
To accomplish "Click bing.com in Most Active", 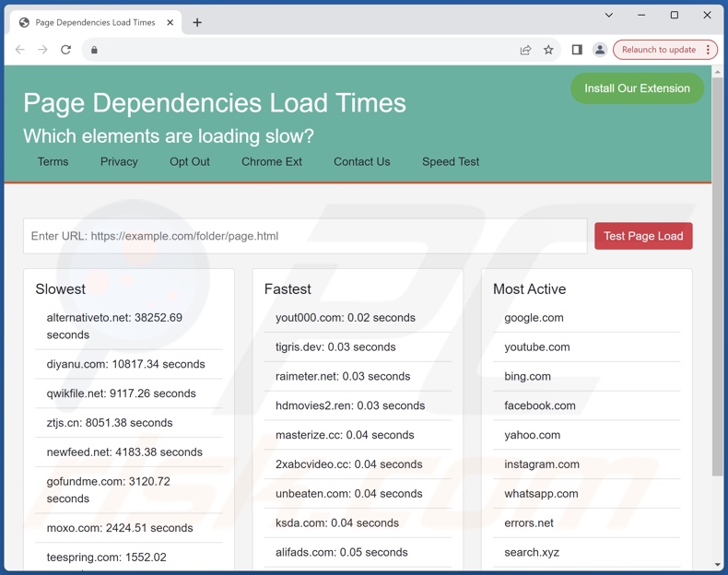I will tap(527, 376).
